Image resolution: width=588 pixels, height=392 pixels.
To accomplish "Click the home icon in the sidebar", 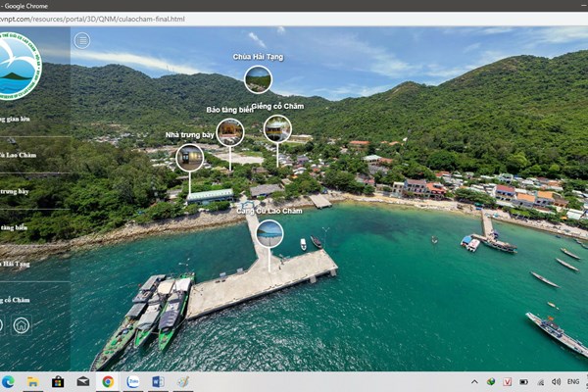I will coord(22,324).
